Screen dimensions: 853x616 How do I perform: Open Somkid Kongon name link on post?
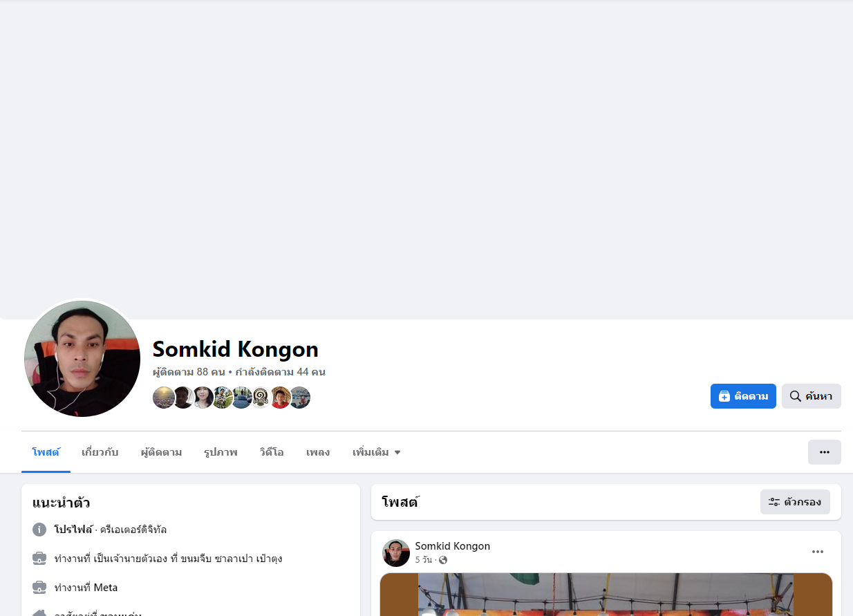pos(452,546)
